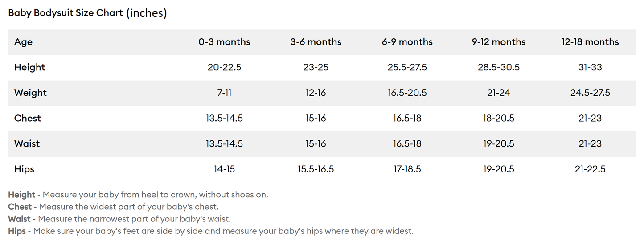Click the Age header cell
The image size is (644, 237).
(x=23, y=42)
